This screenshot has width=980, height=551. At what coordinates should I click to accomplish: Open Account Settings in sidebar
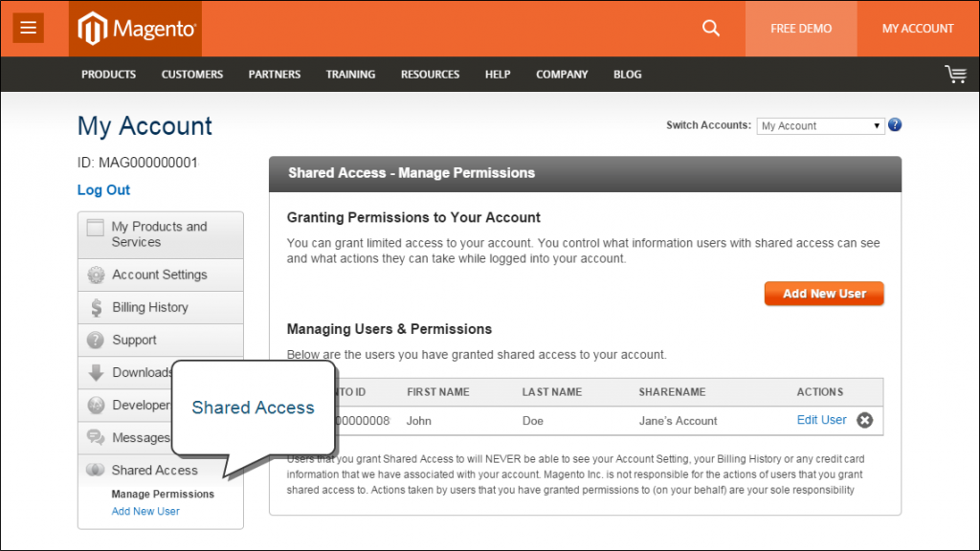click(x=161, y=275)
